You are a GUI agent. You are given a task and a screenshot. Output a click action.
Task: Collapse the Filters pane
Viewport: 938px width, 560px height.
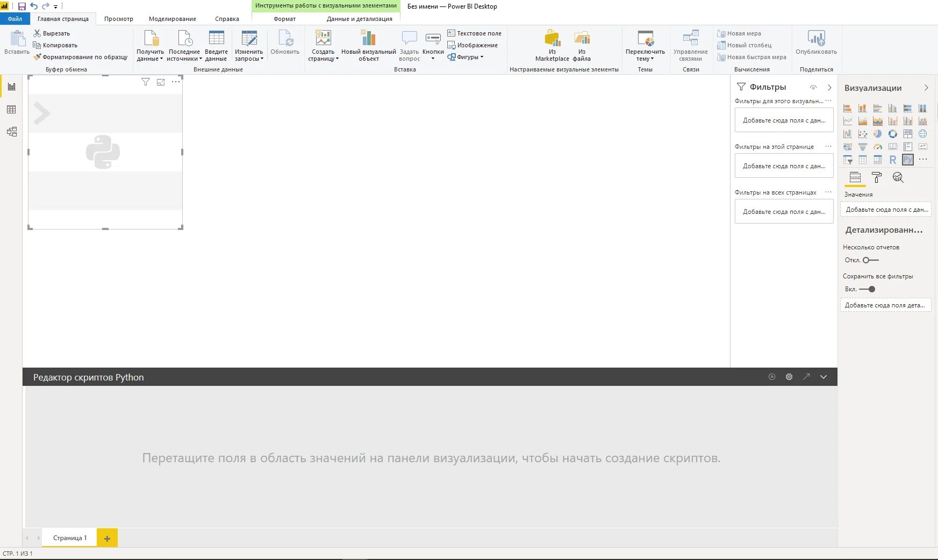[x=829, y=87]
